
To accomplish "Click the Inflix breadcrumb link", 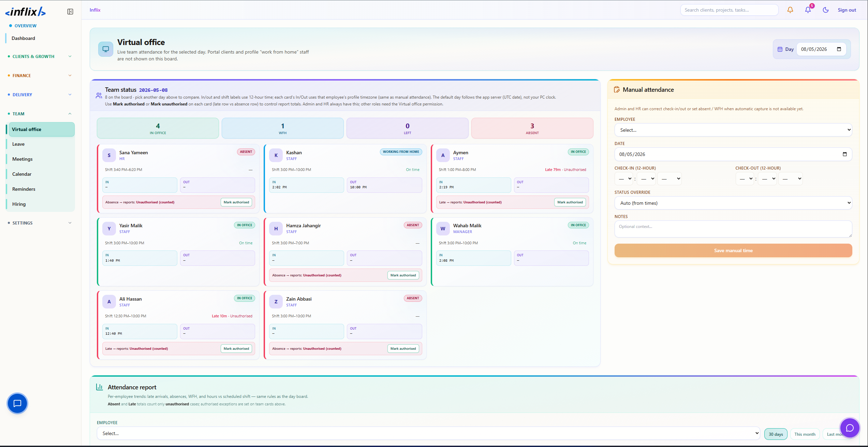I will [95, 10].
